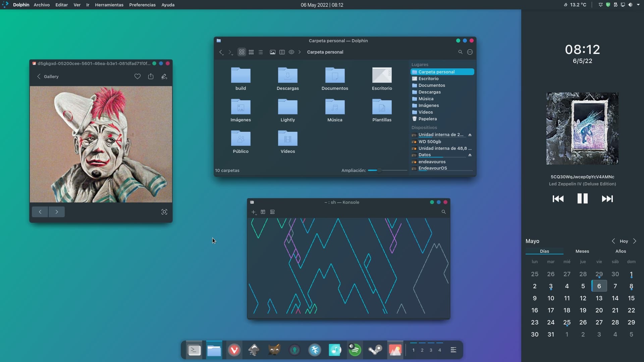Image resolution: width=644 pixels, height=362 pixels.
Task: Unmount the Datos device with eject arrow
Action: click(x=470, y=155)
